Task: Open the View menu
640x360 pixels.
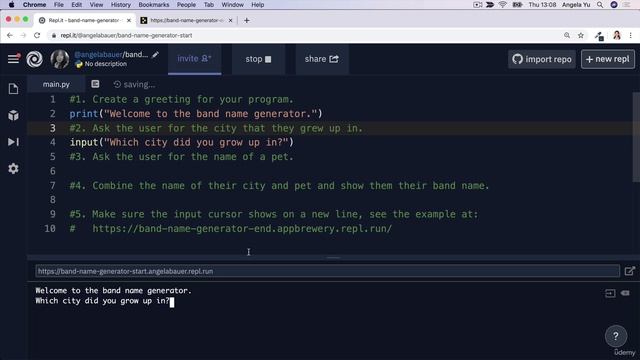Action: tap(96, 5)
